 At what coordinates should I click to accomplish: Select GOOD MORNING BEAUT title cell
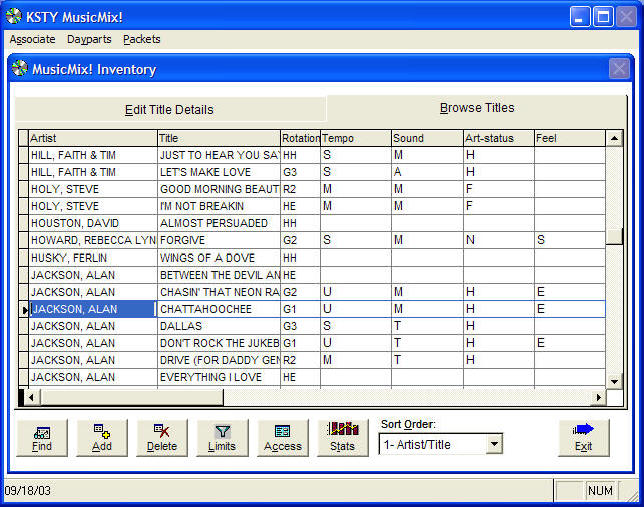click(x=219, y=189)
